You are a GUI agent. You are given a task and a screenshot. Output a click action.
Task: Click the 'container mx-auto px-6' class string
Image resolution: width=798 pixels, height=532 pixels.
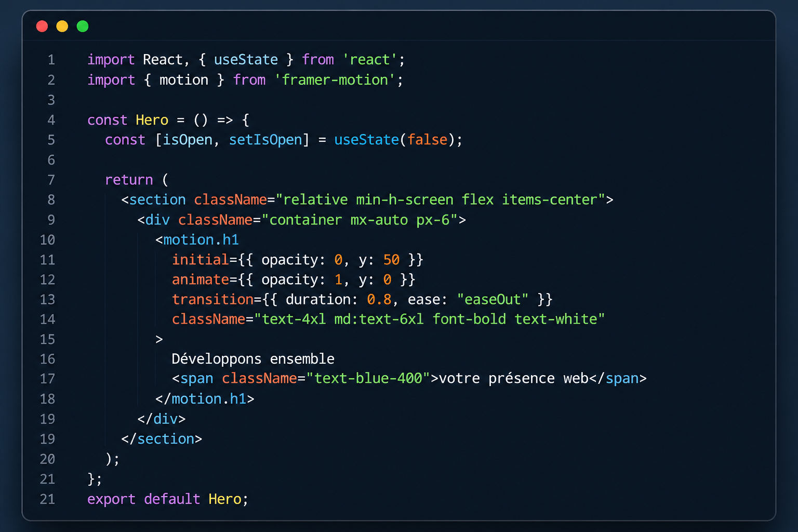[x=359, y=220]
